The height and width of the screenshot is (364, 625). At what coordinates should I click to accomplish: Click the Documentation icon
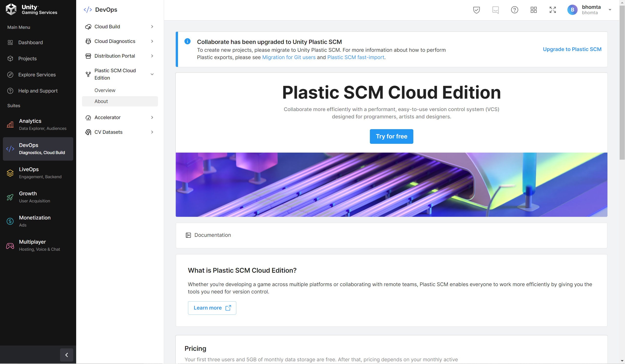pos(188,235)
